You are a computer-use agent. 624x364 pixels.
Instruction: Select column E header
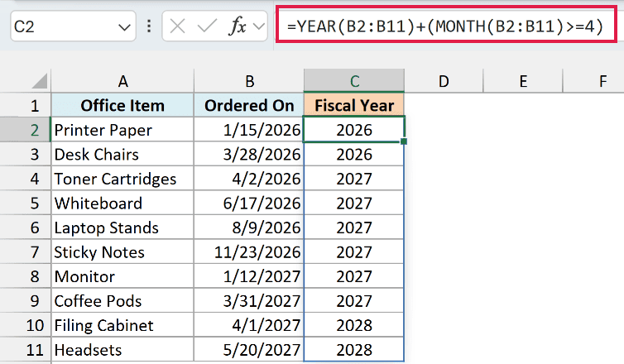[523, 81]
